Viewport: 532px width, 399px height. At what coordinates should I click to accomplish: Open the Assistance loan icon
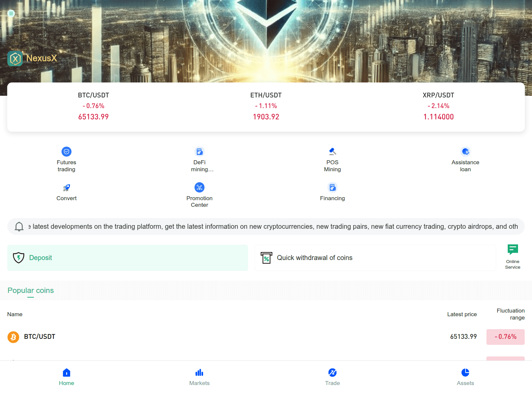465,152
